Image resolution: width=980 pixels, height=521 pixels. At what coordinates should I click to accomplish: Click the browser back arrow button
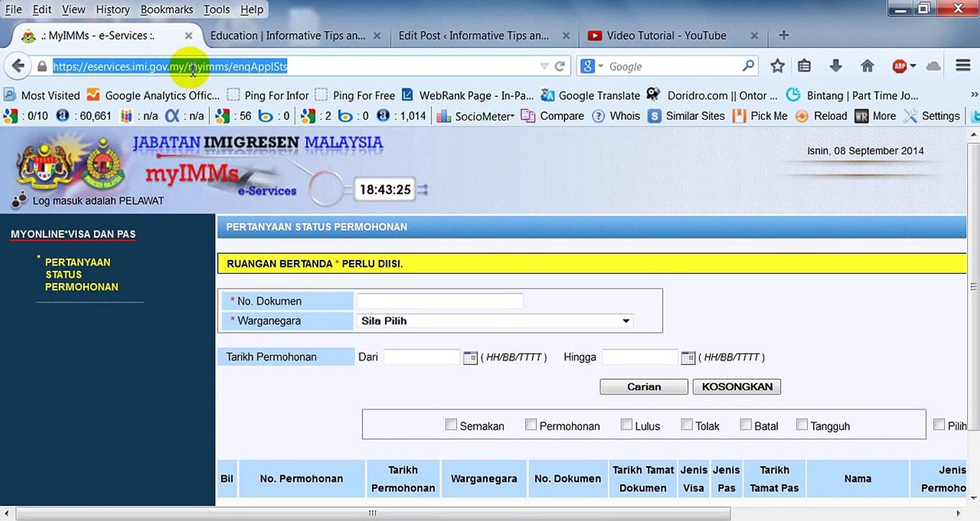point(18,66)
